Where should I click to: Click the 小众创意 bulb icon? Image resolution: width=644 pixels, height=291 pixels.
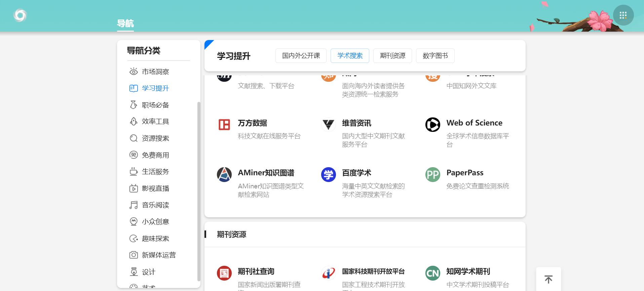134,222
